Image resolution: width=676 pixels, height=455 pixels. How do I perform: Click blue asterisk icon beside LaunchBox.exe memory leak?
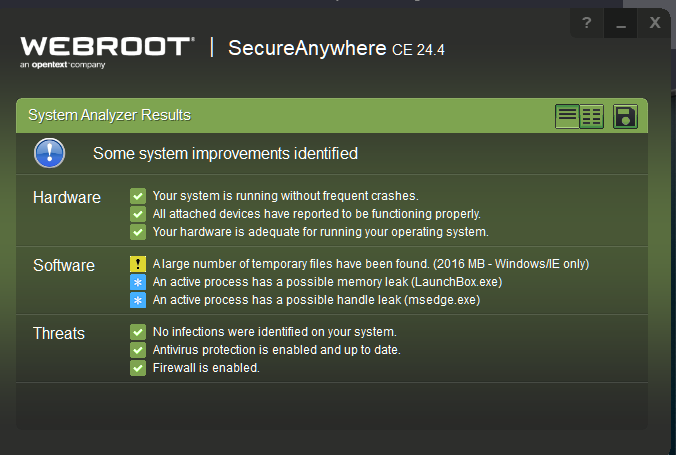click(x=138, y=282)
